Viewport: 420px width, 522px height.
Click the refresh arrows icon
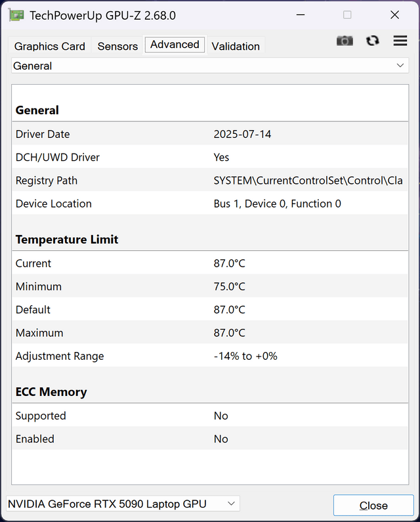click(372, 41)
